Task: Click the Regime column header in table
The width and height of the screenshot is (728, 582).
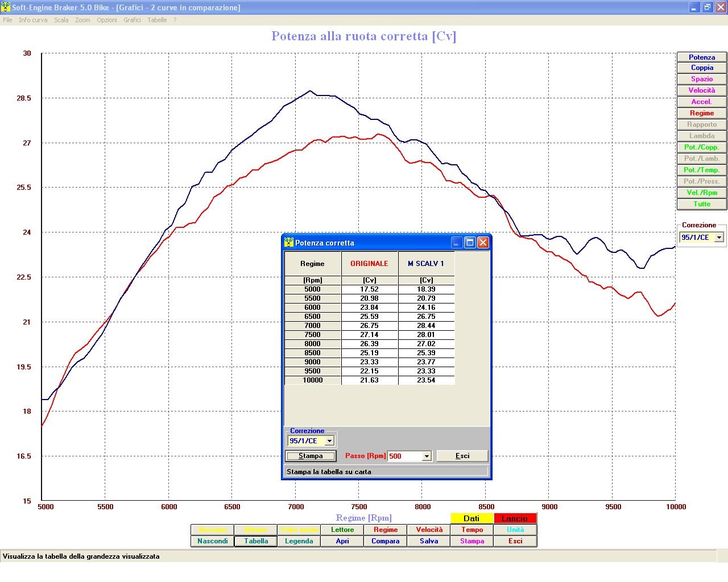Action: [x=312, y=264]
